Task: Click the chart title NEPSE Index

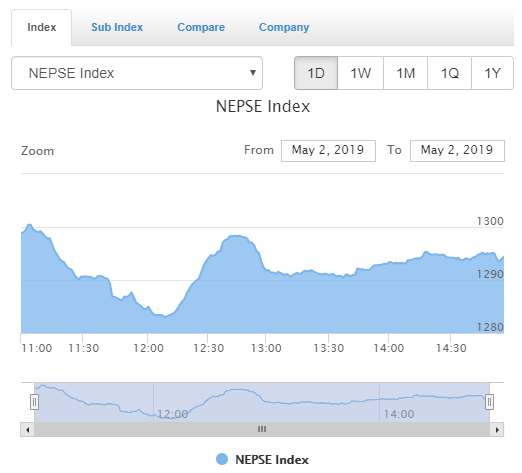Action: (x=263, y=107)
